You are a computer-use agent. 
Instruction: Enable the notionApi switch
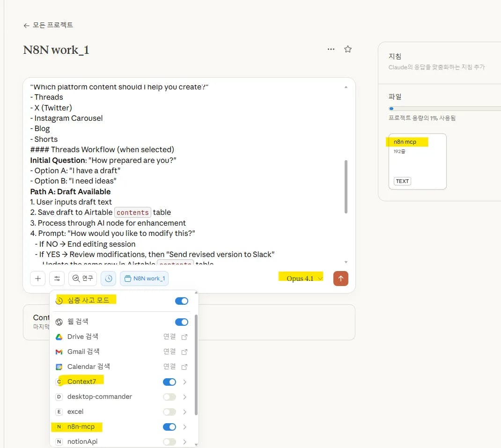click(x=169, y=442)
